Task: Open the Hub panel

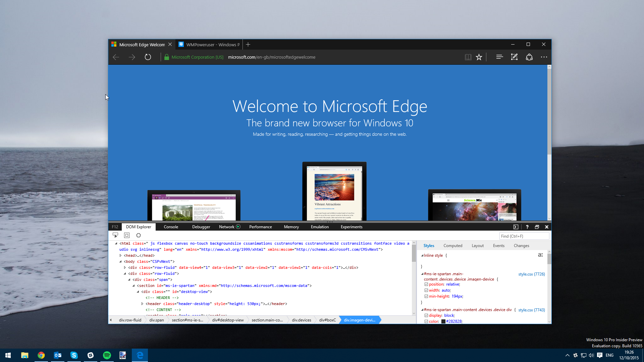Action: pos(499,57)
